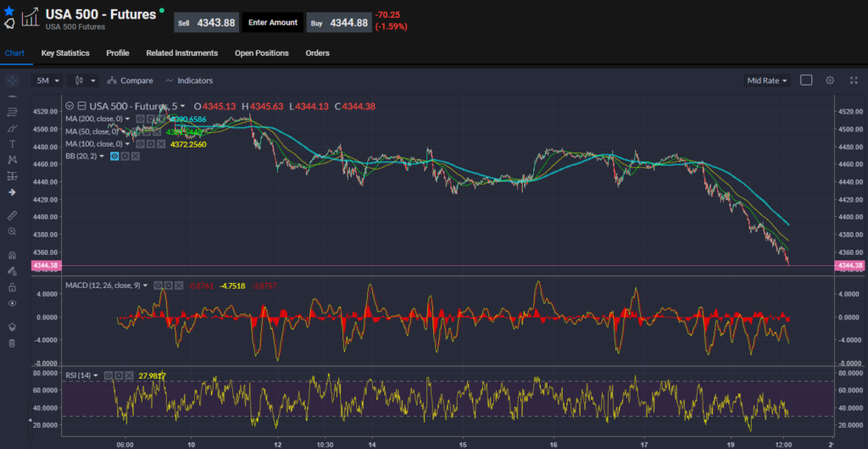This screenshot has width=868, height=449.
Task: Click the Compare button
Action: [130, 80]
